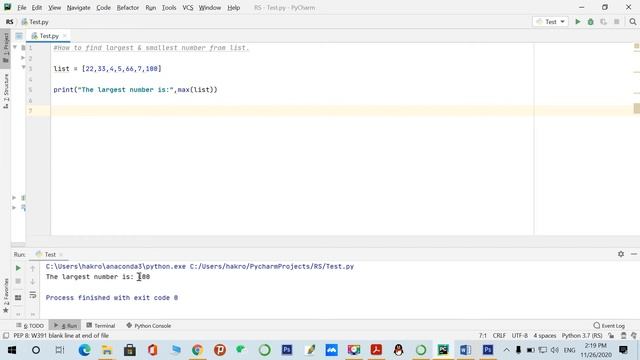The height and width of the screenshot is (360, 640).
Task: Open the Event Log
Action: coord(609,326)
